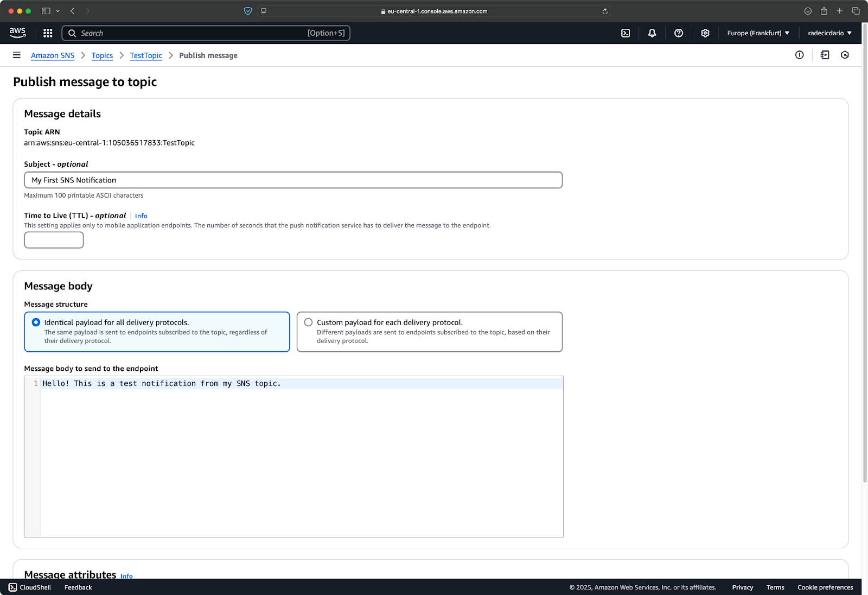This screenshot has width=868, height=595.
Task: Show the tab overview icon
Action: click(x=856, y=11)
